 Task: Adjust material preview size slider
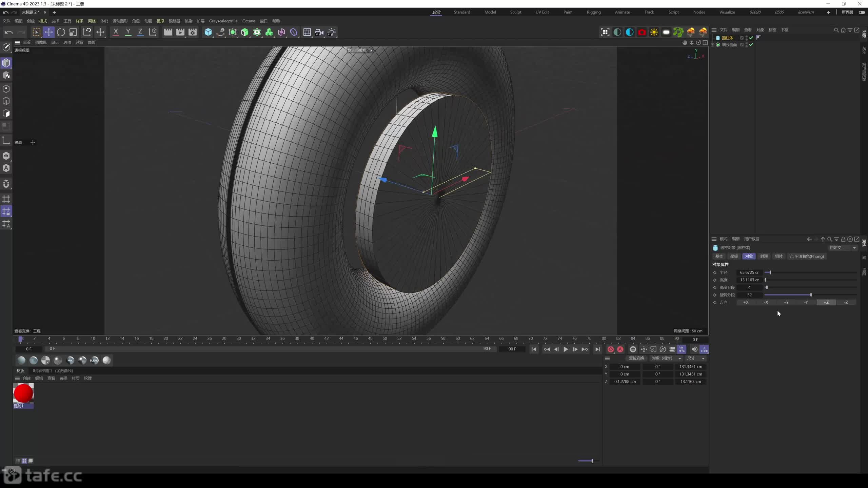(x=588, y=461)
